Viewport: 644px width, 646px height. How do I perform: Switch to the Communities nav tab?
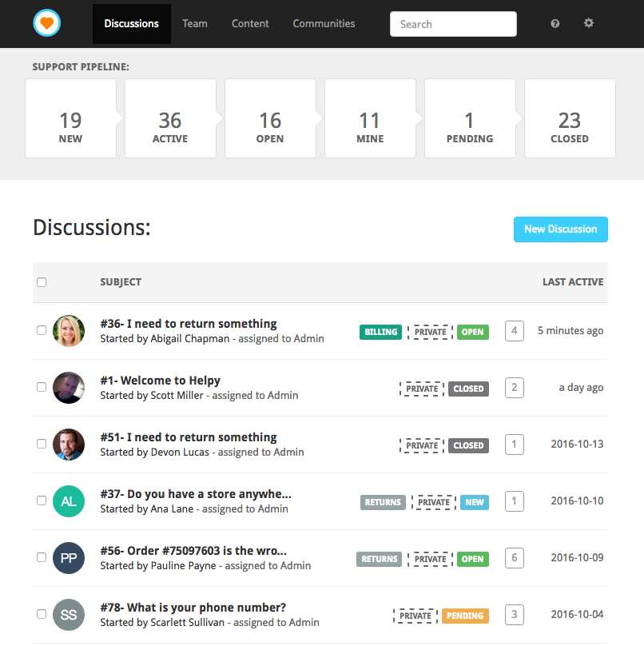tap(324, 23)
